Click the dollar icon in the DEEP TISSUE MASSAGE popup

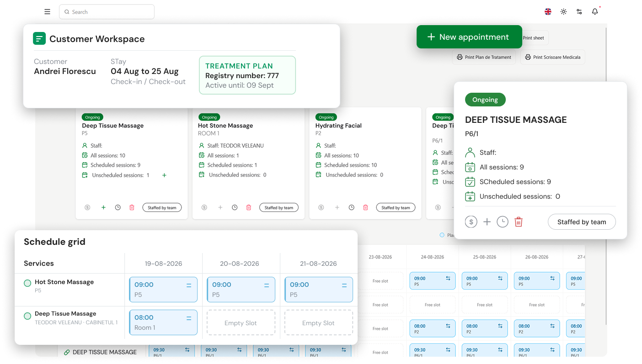coord(471,222)
